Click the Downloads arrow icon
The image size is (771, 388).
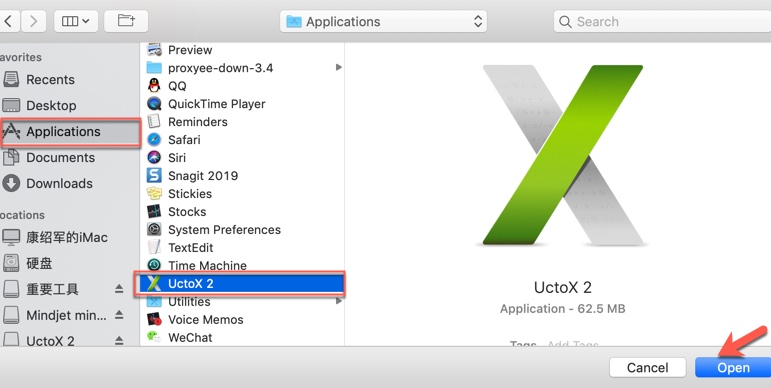tap(11, 183)
